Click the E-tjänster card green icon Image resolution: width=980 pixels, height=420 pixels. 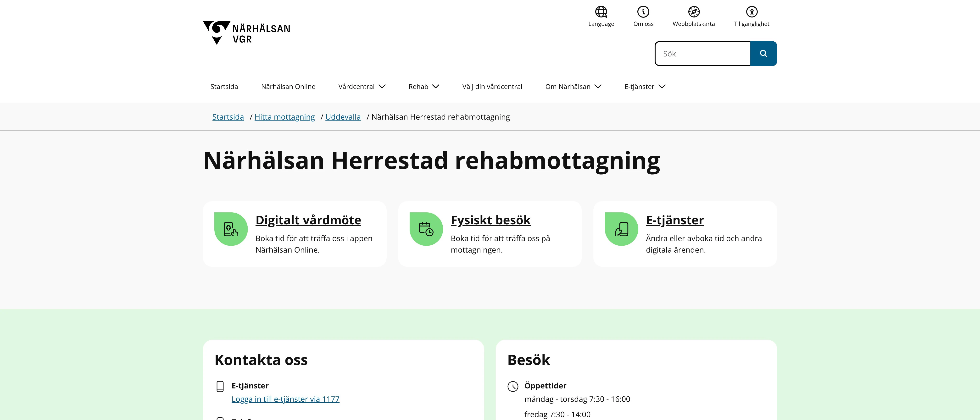tap(622, 229)
